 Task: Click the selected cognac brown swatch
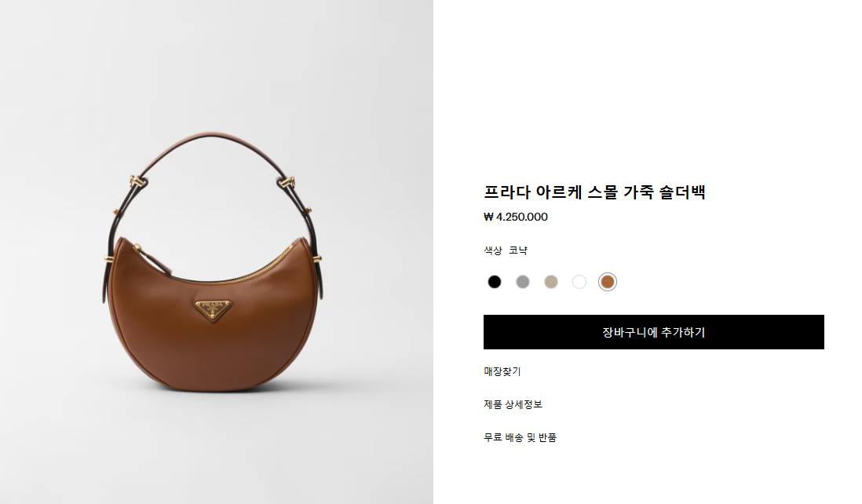[608, 282]
